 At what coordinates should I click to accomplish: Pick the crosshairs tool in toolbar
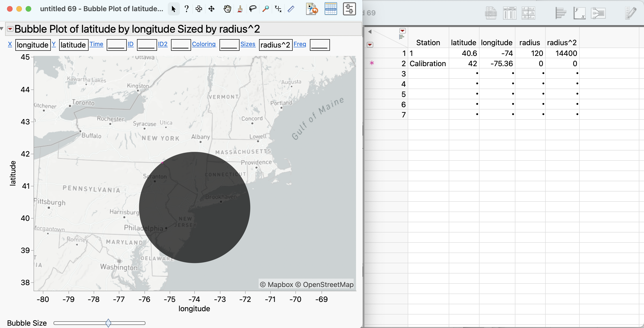199,9
